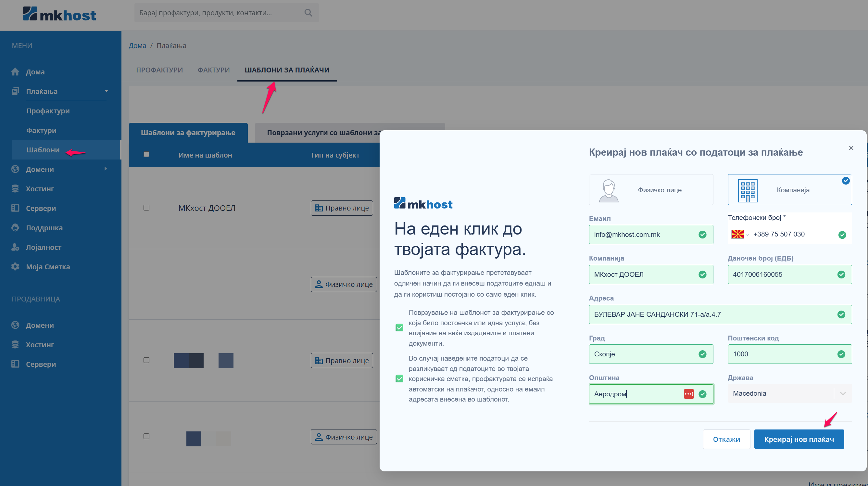Open the Држава Macedonia dropdown
This screenshot has width=868, height=486.
pos(789,393)
